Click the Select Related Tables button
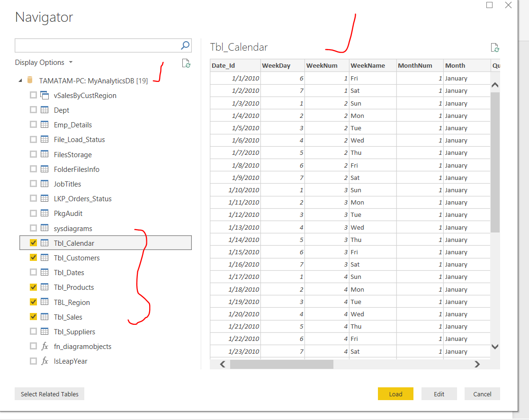This screenshot has height=420, width=529. point(49,393)
